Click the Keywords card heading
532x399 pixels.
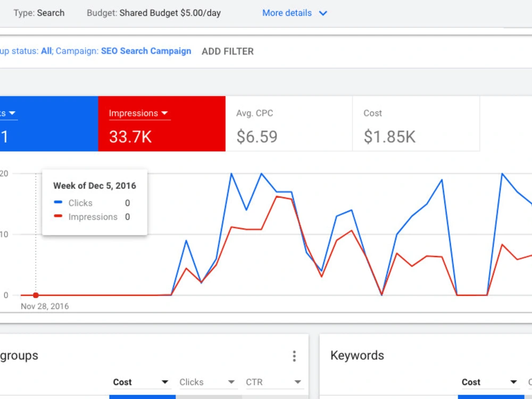pos(358,355)
